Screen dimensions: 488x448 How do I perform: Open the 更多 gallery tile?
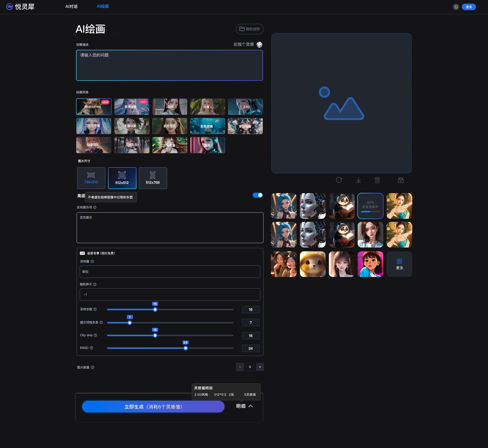pyautogui.click(x=399, y=264)
